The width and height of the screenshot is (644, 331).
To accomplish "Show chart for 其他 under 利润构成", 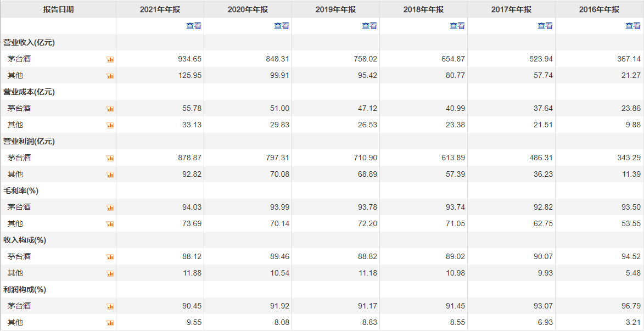I will pos(110,323).
